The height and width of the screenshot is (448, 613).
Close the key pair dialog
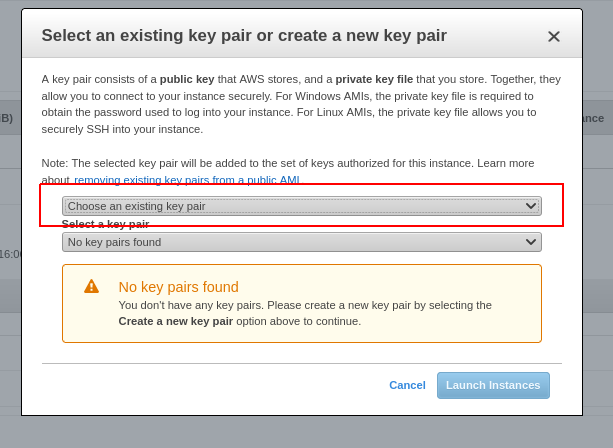[x=554, y=37]
